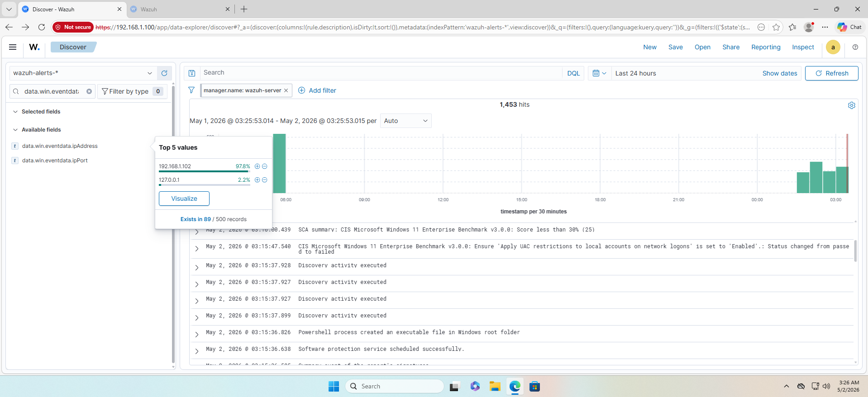Open the help icon in header
The image size is (868, 397).
click(x=855, y=47)
